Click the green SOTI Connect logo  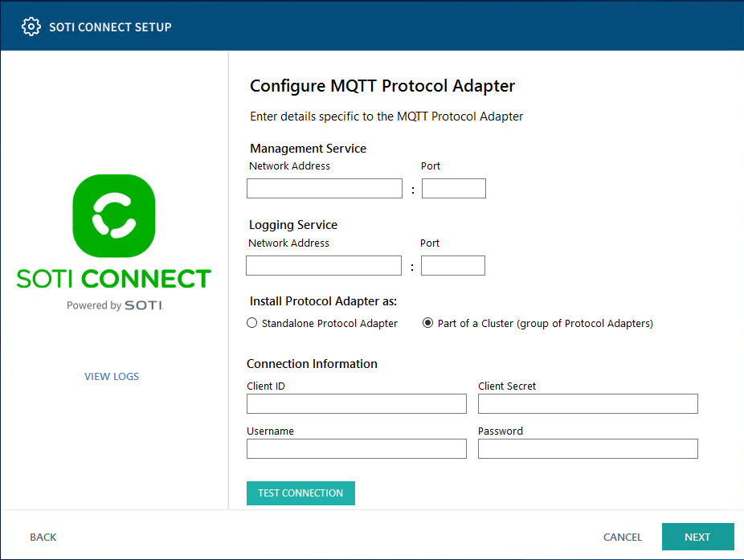click(114, 216)
